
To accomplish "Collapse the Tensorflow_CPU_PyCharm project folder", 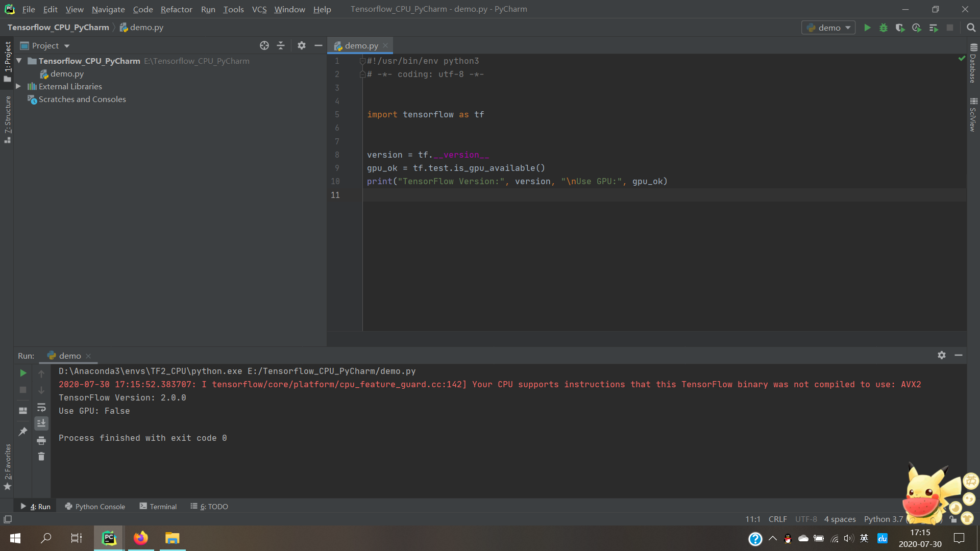I will click(19, 61).
